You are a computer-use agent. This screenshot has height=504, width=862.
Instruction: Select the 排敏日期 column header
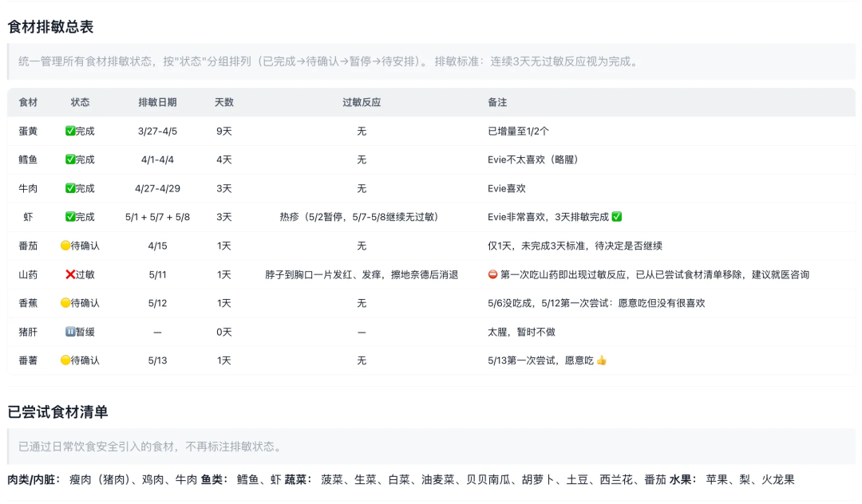[157, 102]
